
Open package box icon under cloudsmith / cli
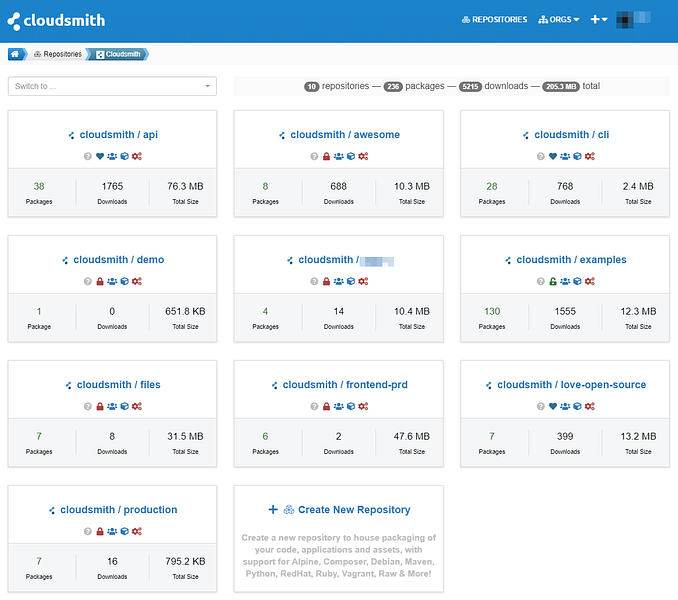click(577, 156)
